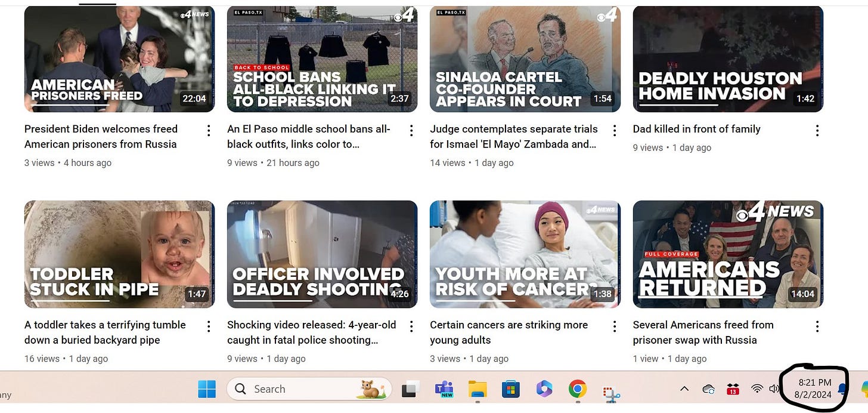
Task: Play the Officer Involved Deadly Shooting thumbnail
Action: click(322, 254)
